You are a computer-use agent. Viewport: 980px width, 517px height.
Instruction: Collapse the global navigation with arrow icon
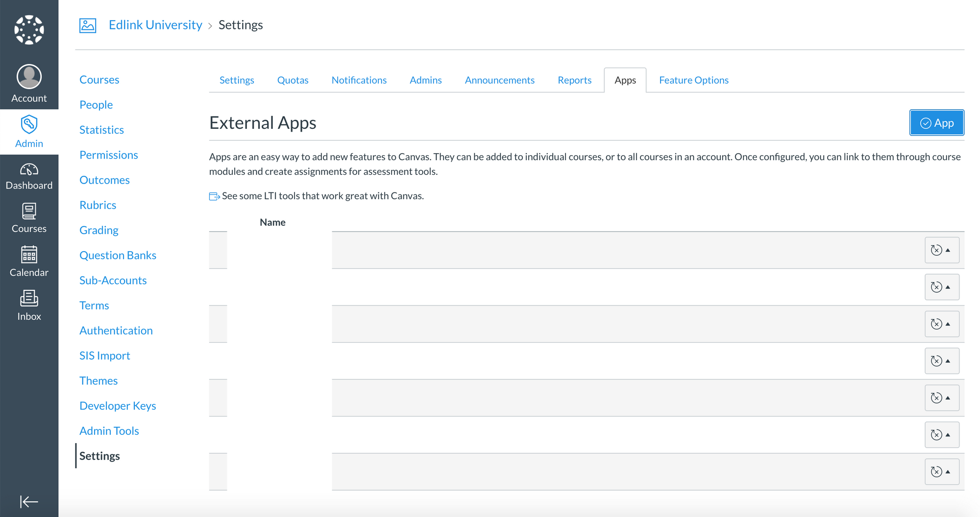point(29,501)
